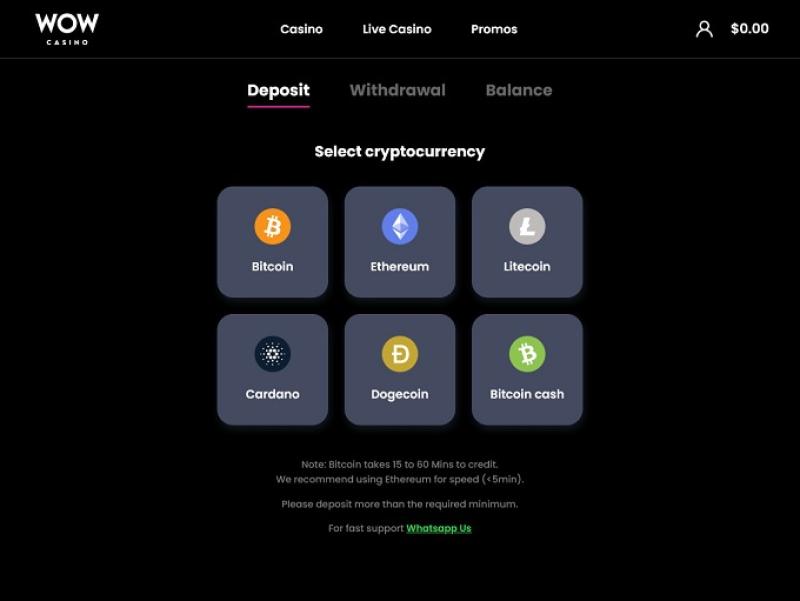Click the Dogecoin card label

tap(399, 394)
